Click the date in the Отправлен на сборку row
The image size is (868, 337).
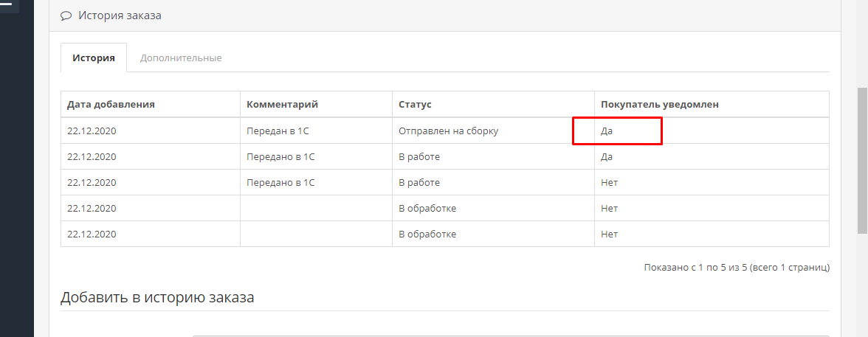pos(92,131)
